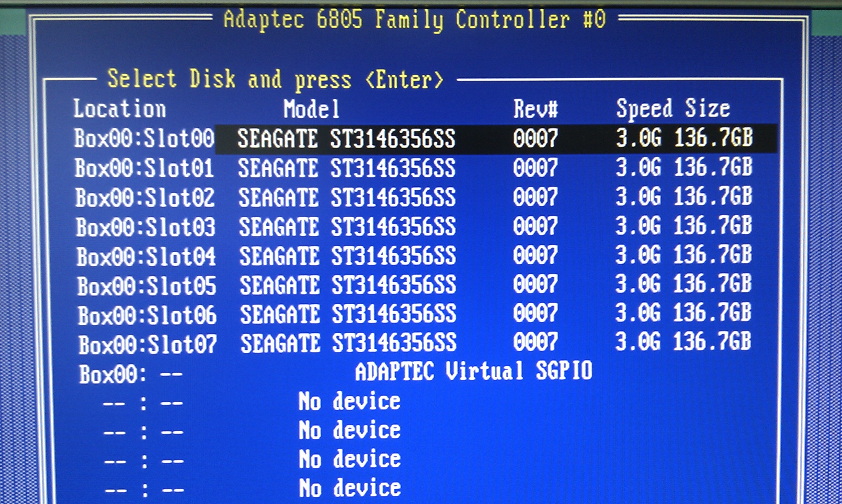Pick the Box00:Slot07 disk row
842x504 pixels.
click(346, 343)
